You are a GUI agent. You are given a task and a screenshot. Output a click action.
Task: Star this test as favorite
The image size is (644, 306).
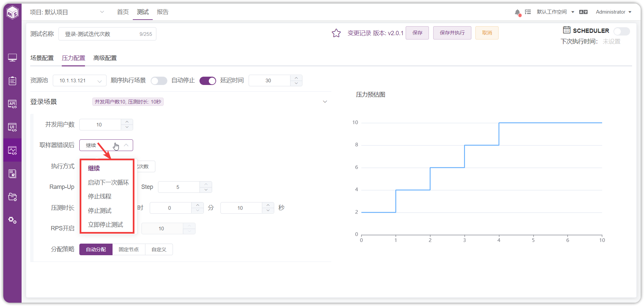(x=336, y=33)
